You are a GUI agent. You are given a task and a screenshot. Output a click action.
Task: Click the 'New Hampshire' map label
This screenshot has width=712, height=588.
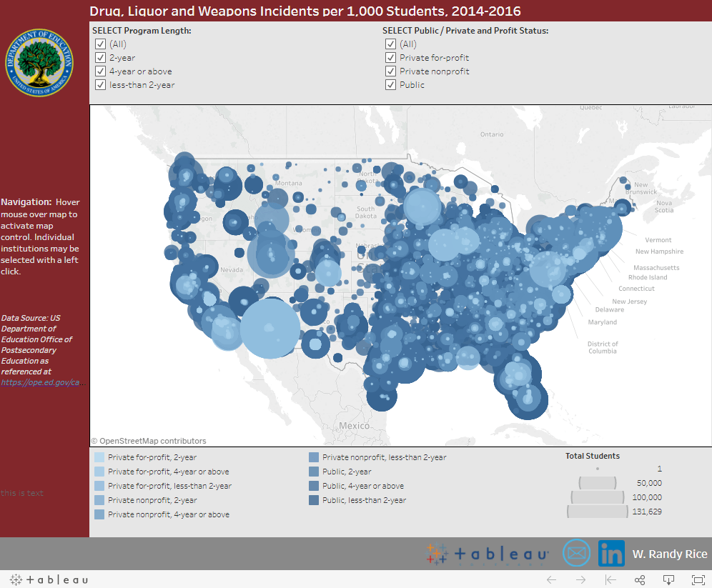tap(659, 251)
